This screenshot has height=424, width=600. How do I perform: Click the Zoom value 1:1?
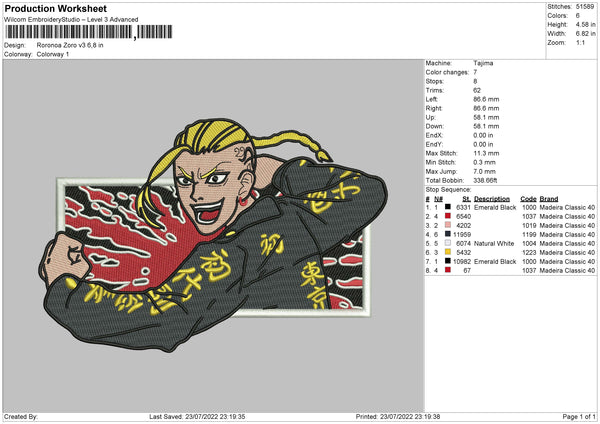click(580, 43)
